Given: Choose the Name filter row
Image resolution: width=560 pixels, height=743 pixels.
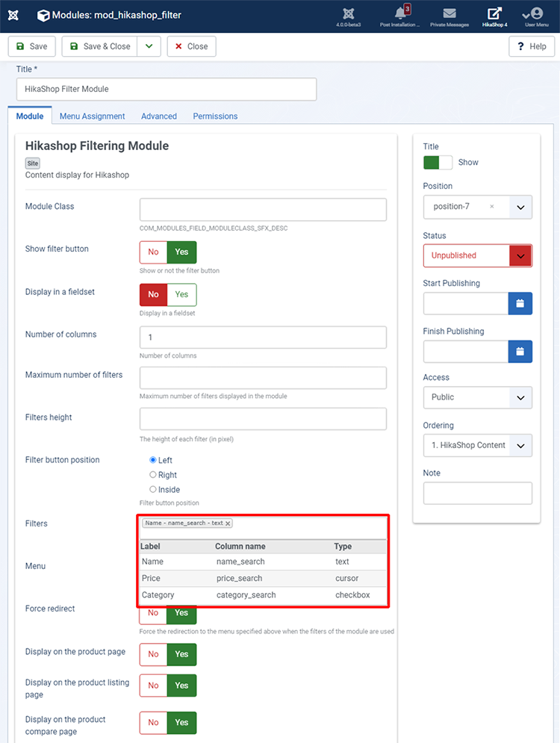Looking at the screenshot, I should (x=263, y=562).
